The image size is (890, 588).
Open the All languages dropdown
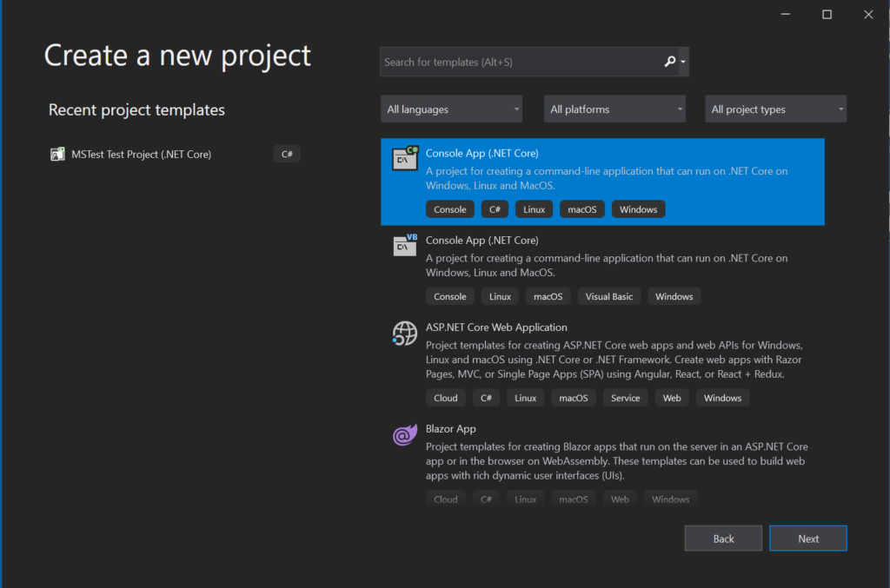tap(451, 109)
